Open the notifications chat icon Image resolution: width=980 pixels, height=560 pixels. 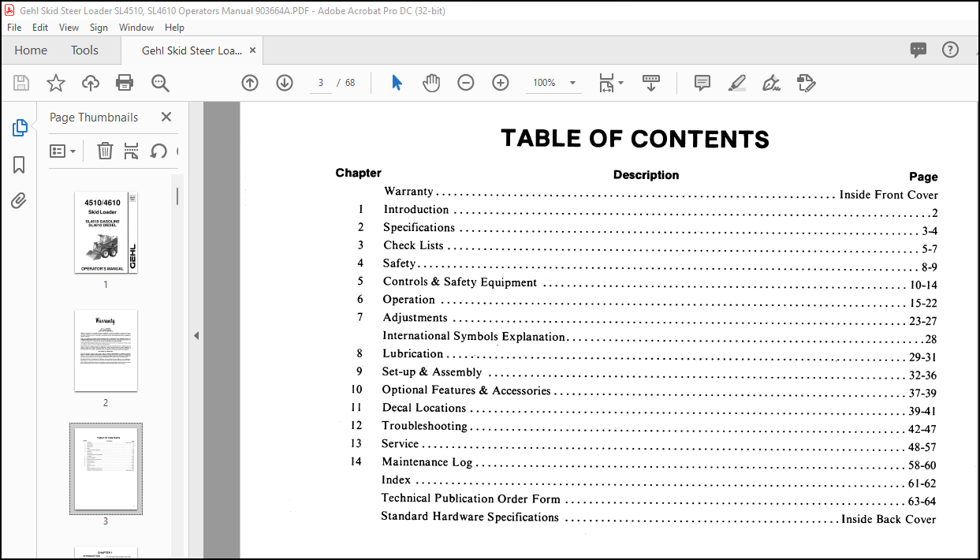pyautogui.click(x=919, y=50)
